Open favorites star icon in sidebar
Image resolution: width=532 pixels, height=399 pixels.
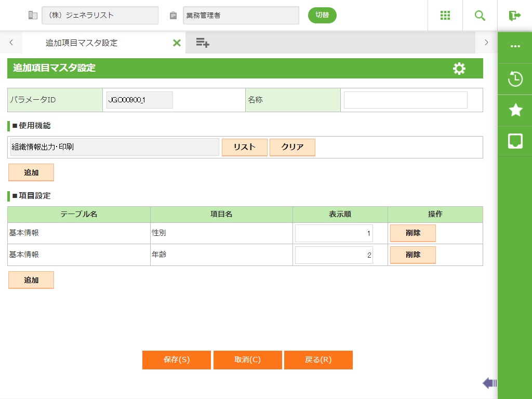tap(515, 110)
